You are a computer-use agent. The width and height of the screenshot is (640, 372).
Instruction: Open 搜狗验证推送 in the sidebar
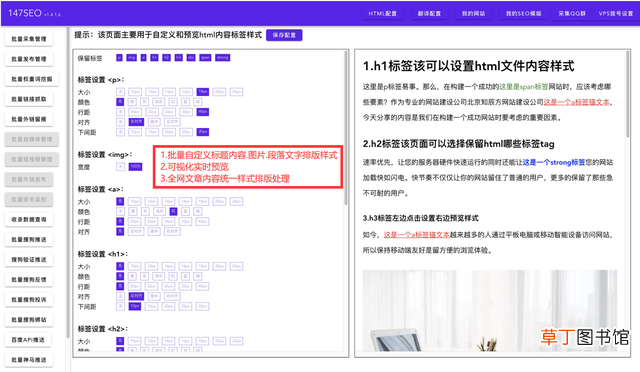tap(29, 259)
